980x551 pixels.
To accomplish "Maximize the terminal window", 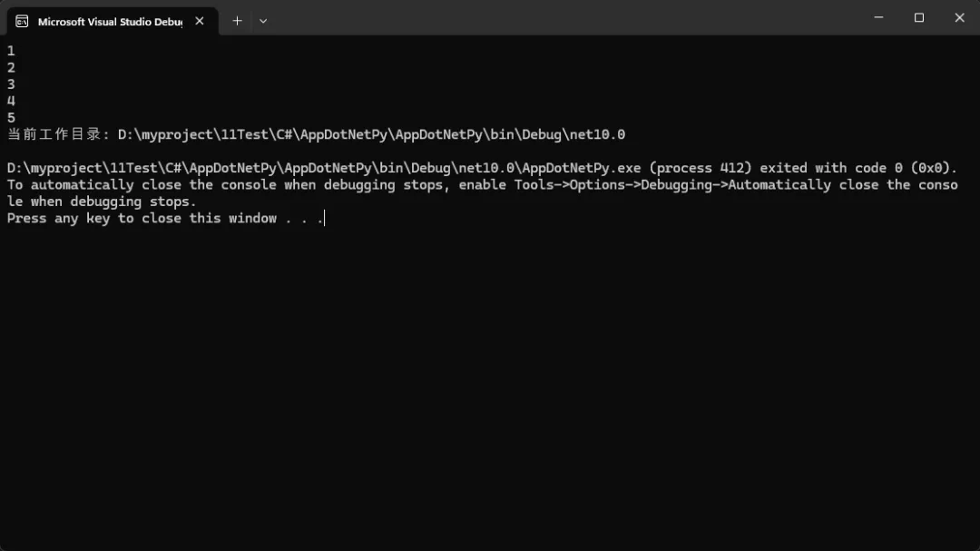I will [x=918, y=17].
